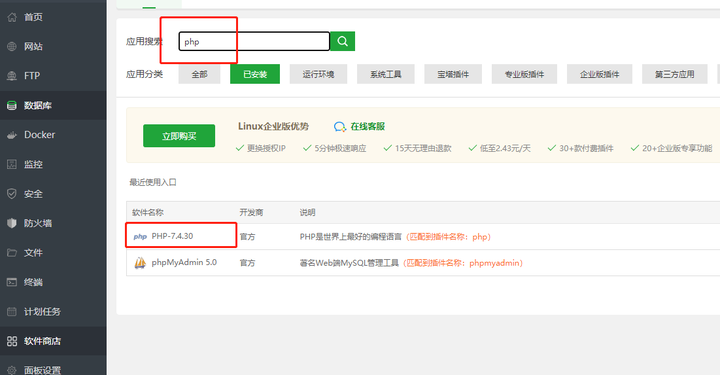Click the firewall shield icon beside 防火墙

click(12, 223)
